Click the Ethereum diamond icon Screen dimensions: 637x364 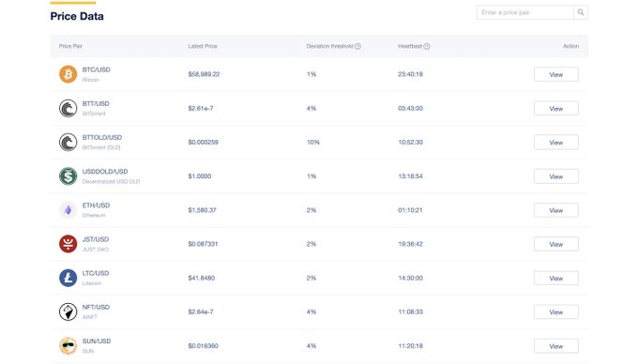click(68, 210)
